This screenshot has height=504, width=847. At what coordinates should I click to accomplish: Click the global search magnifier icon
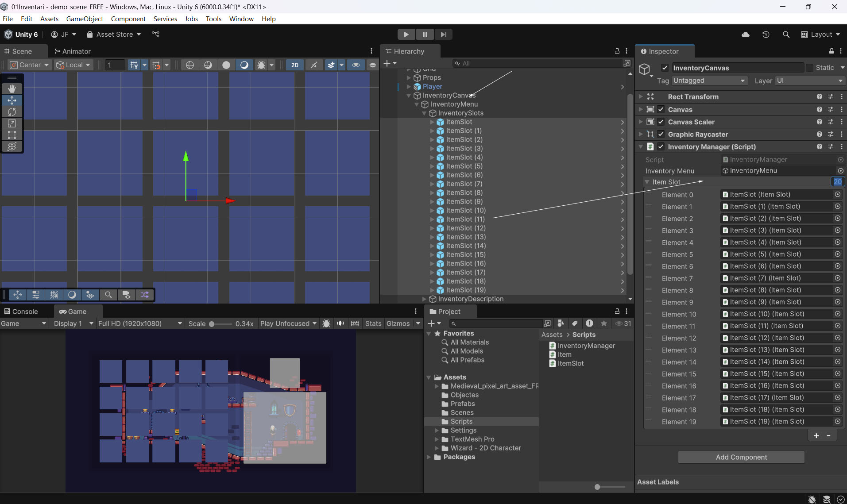[786, 35]
